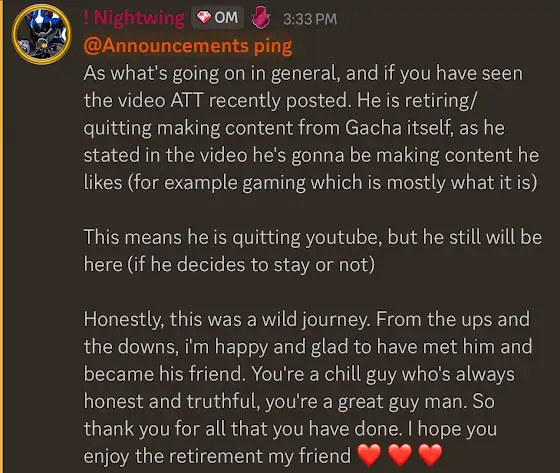Viewport: 560px width, 473px height.
Task: Click the pink role icon beside the tag
Action: coord(261,18)
